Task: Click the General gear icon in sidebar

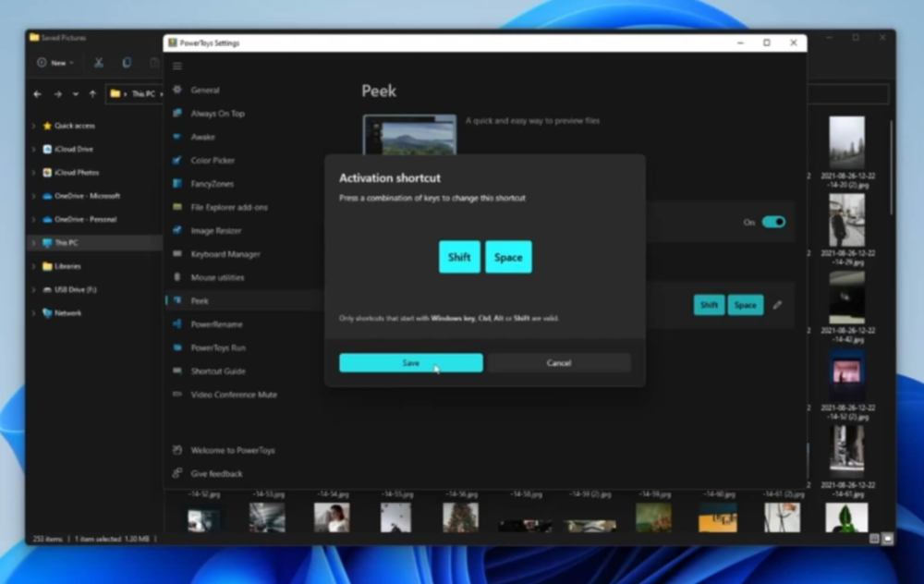Action: [x=177, y=90]
